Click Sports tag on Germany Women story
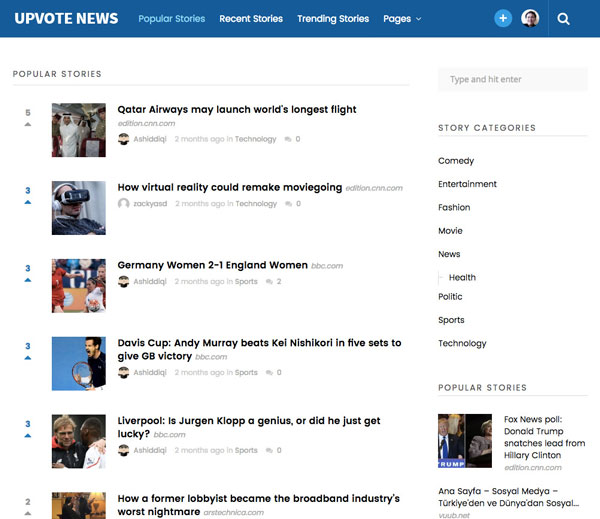The width and height of the screenshot is (600, 519). (x=246, y=281)
